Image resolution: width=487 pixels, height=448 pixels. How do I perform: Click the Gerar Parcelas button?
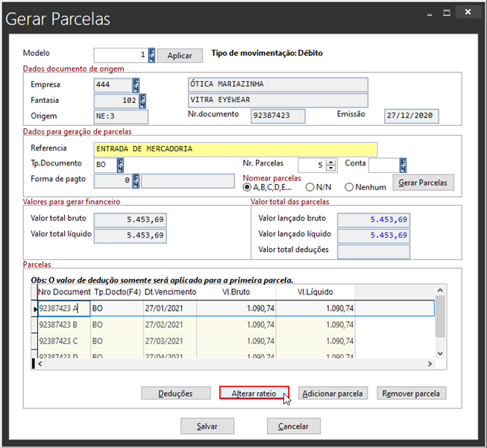coord(423,183)
